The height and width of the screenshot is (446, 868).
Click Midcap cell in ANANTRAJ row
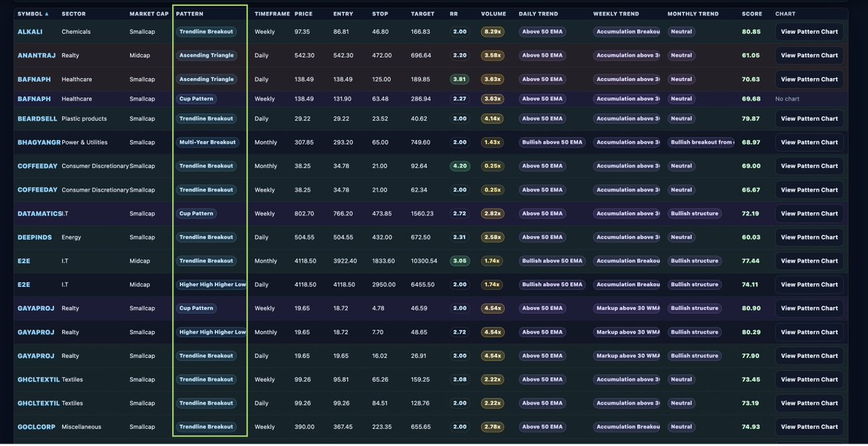tap(140, 55)
